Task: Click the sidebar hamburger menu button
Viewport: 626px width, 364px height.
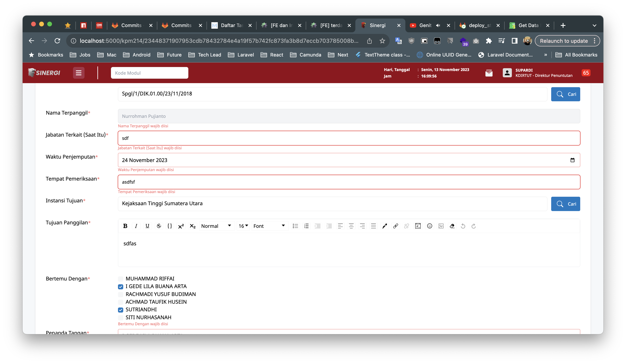Action: [78, 73]
